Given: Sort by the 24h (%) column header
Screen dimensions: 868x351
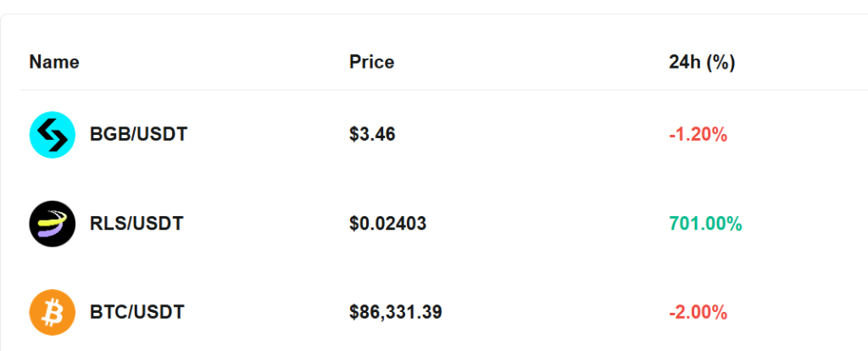Looking at the screenshot, I should 701,62.
